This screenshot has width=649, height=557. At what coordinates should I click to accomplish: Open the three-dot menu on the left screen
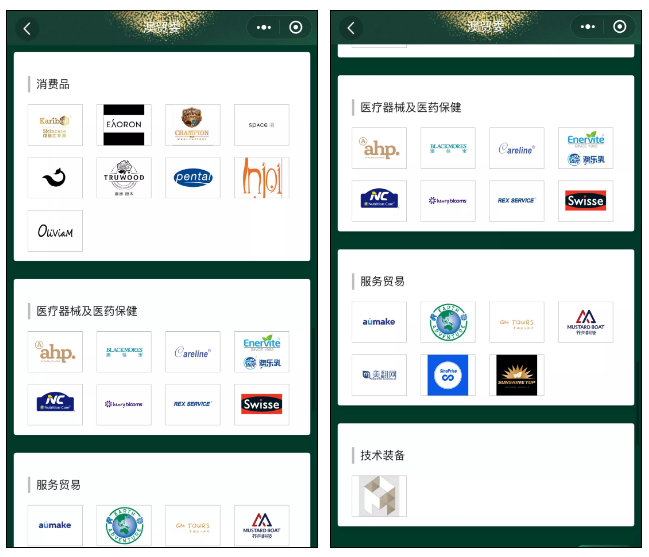coord(264,28)
